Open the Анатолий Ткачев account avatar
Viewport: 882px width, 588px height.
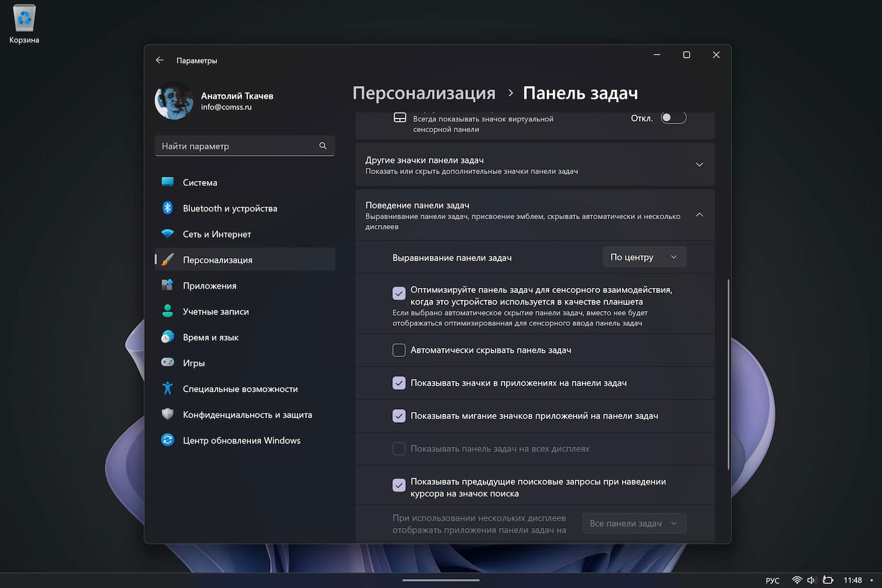[x=174, y=101]
